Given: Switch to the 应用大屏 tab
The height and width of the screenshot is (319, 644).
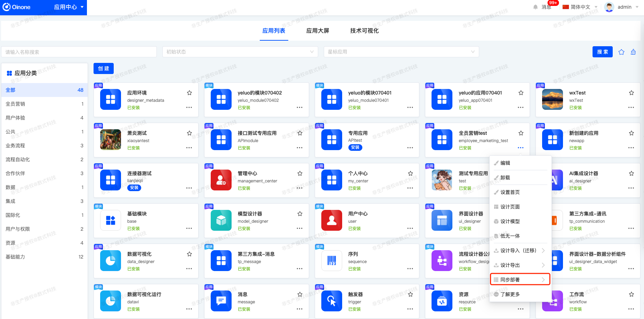Looking at the screenshot, I should point(317,31).
